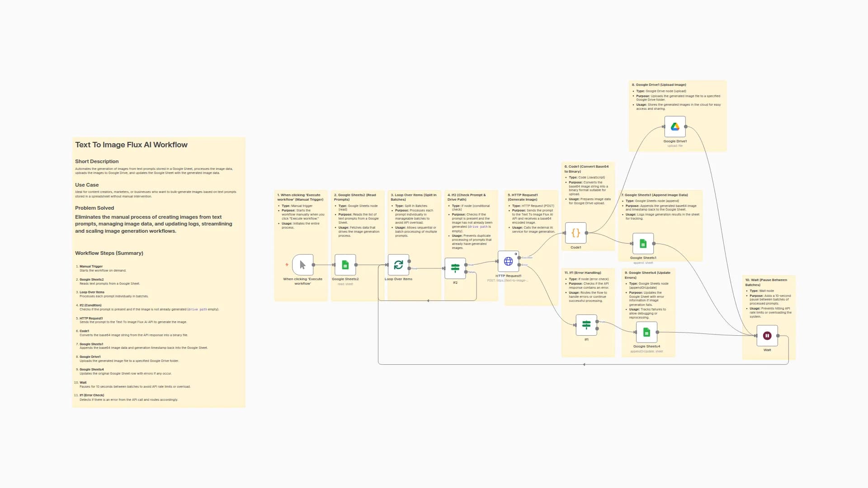Open the Google Drive1 upload node icon
Viewport: 868px width, 488px height.
(675, 127)
